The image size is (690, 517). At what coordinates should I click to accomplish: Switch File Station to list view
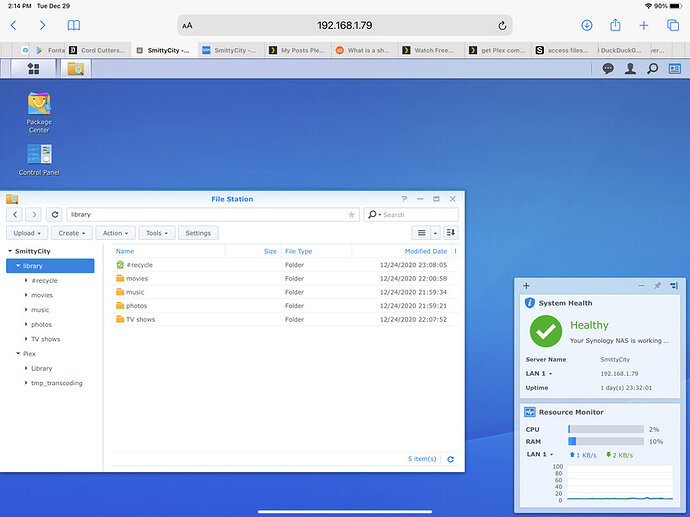tap(421, 233)
